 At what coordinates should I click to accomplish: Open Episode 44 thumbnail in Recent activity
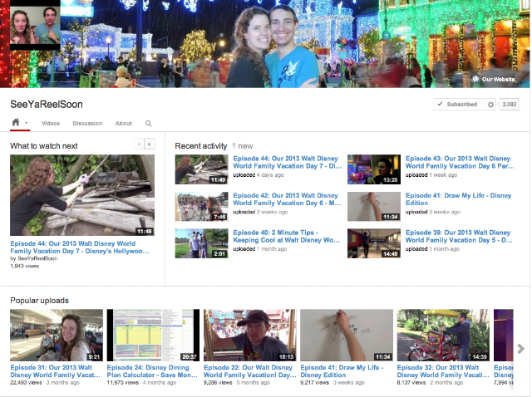click(x=201, y=169)
